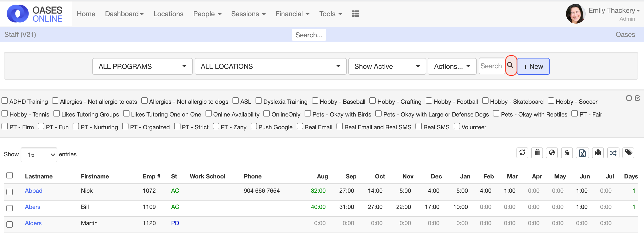
Task: Click the printer icon to print
Action: coord(598,153)
